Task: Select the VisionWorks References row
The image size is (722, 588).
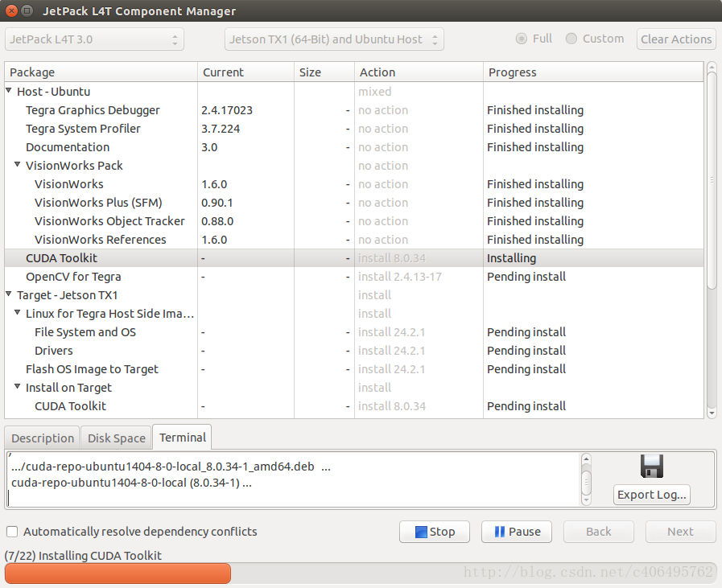Action: click(x=354, y=240)
